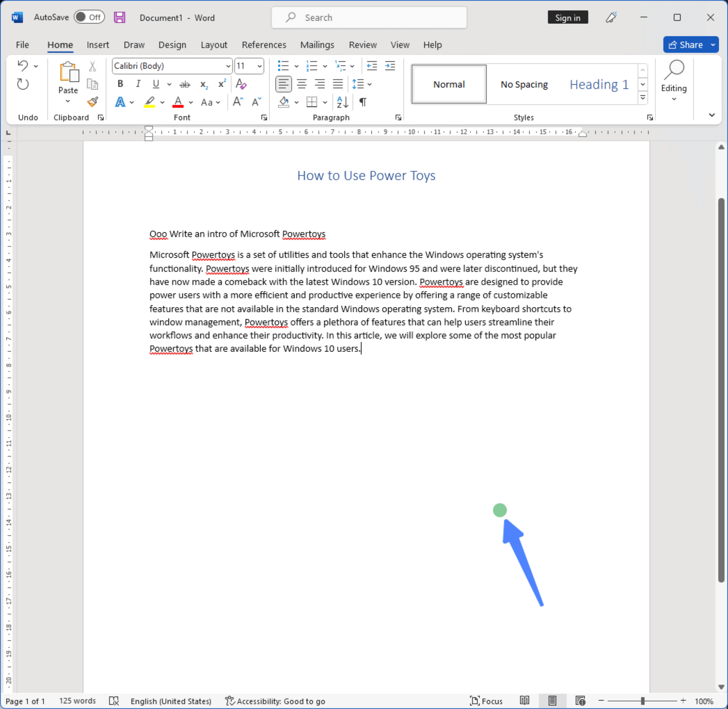Switch to the Design tab
Image resolution: width=728 pixels, height=709 pixels.
click(x=172, y=45)
